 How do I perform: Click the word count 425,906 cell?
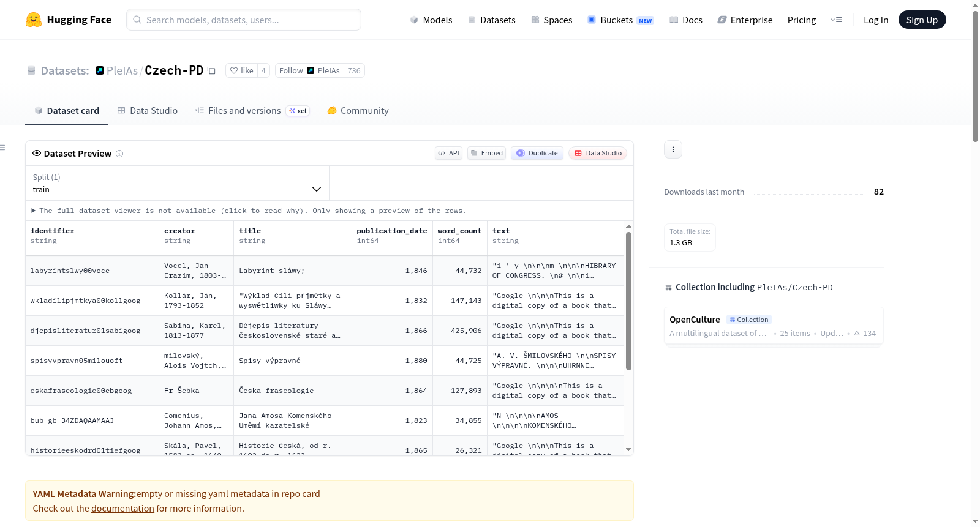459,331
